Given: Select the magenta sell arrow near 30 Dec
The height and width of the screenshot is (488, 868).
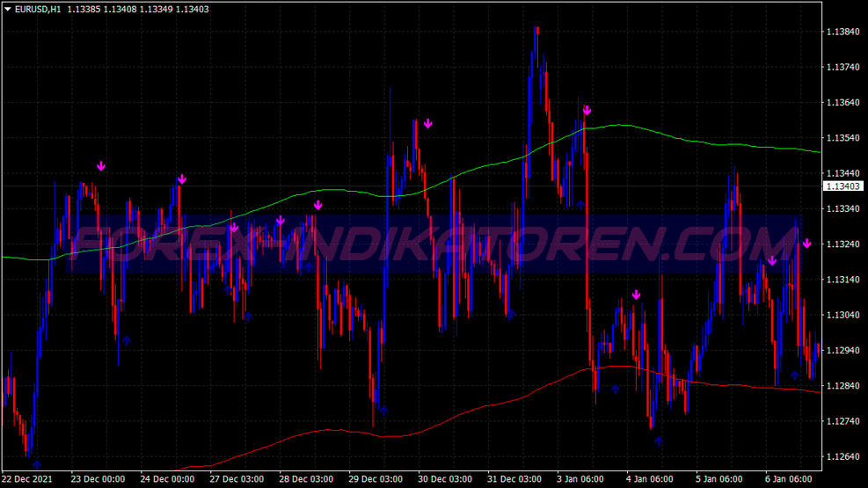Looking at the screenshot, I should [427, 124].
